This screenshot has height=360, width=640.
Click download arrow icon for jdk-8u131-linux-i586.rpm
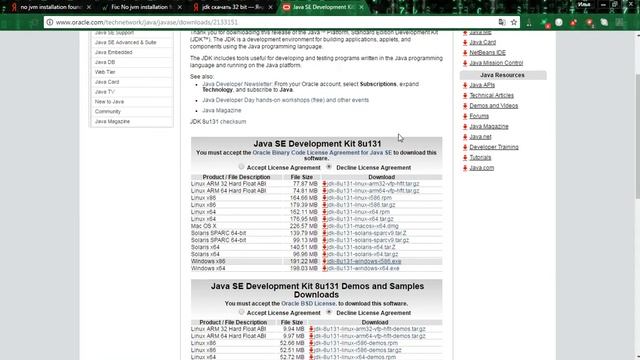coord(324,198)
